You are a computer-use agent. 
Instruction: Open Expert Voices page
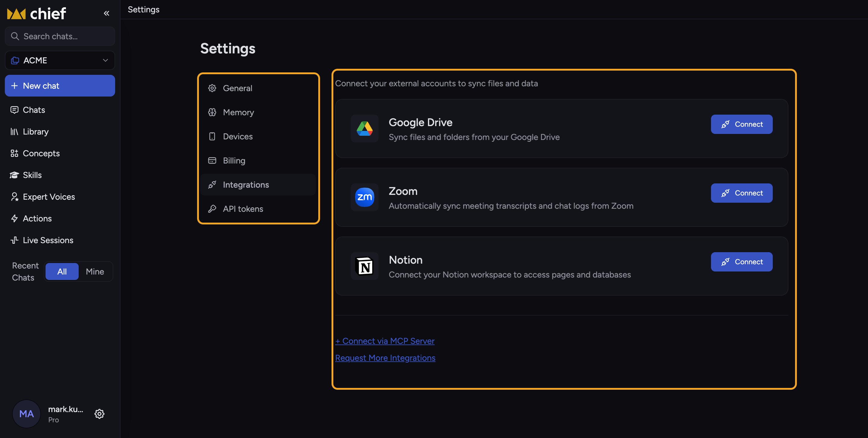(x=60, y=197)
